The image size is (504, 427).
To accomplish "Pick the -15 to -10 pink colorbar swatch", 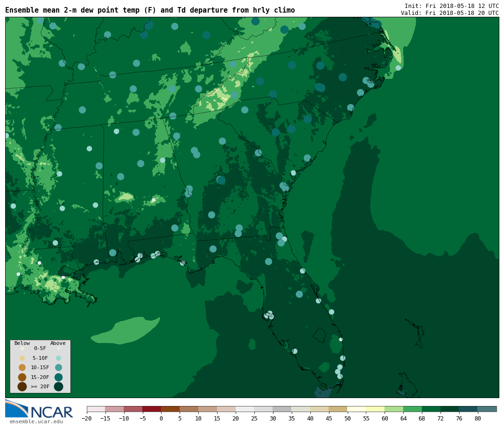I will (115, 409).
